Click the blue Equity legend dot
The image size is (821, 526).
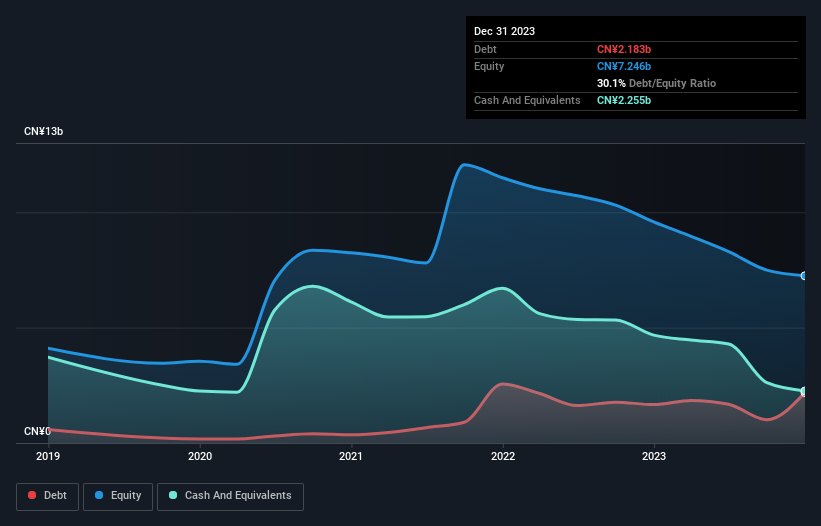[99, 495]
